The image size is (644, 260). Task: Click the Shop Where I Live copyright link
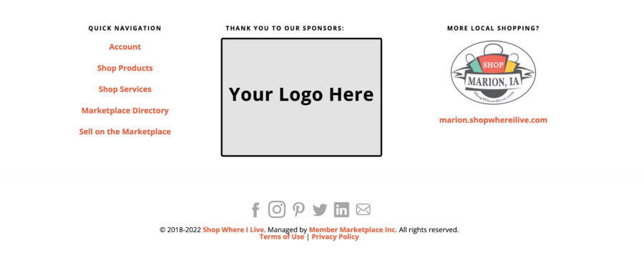point(234,230)
